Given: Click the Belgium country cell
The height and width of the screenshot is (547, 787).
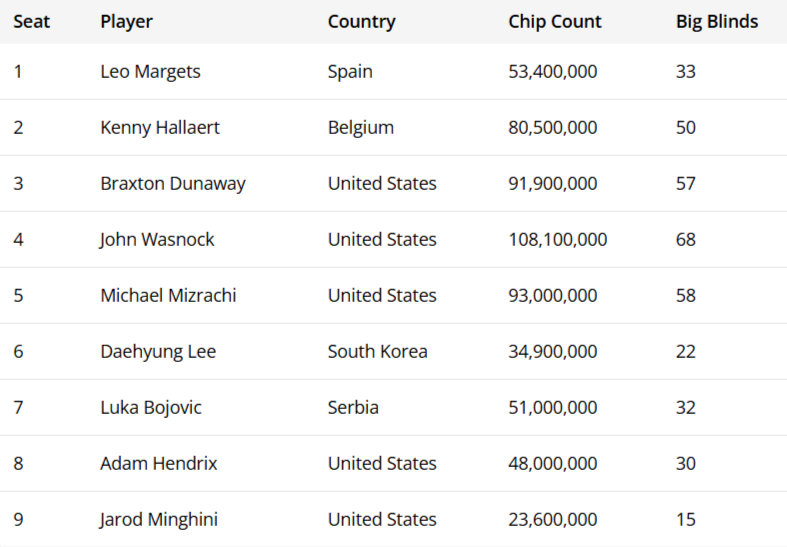Looking at the screenshot, I should [x=360, y=128].
